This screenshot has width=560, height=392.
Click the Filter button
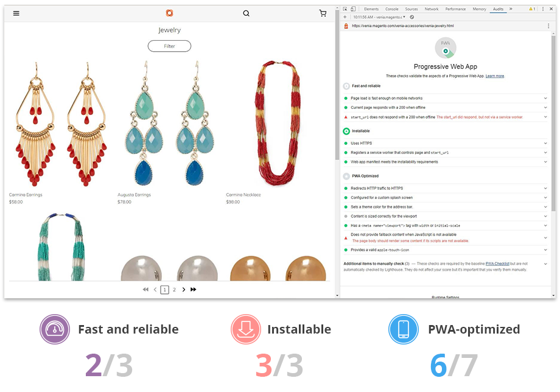pos(169,46)
